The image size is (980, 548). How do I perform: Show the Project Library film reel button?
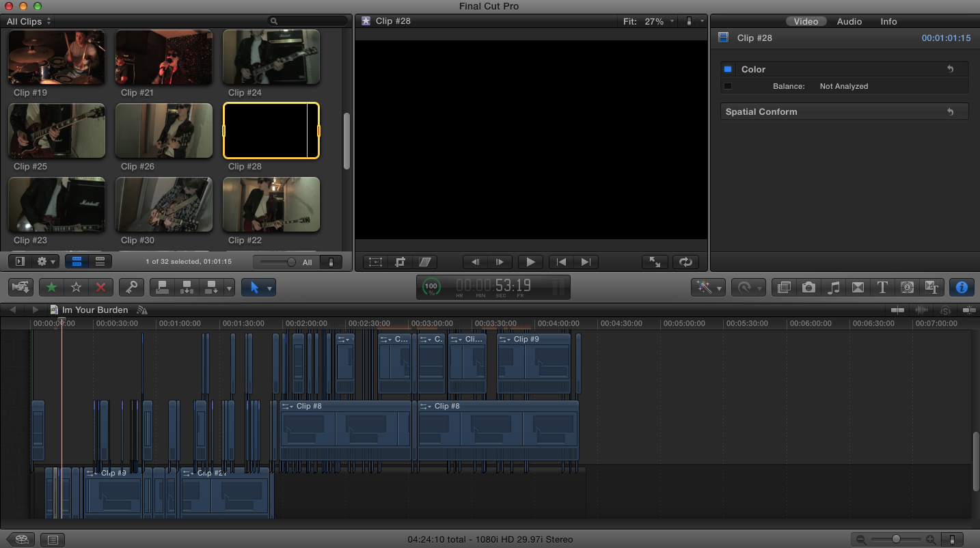coord(21,540)
